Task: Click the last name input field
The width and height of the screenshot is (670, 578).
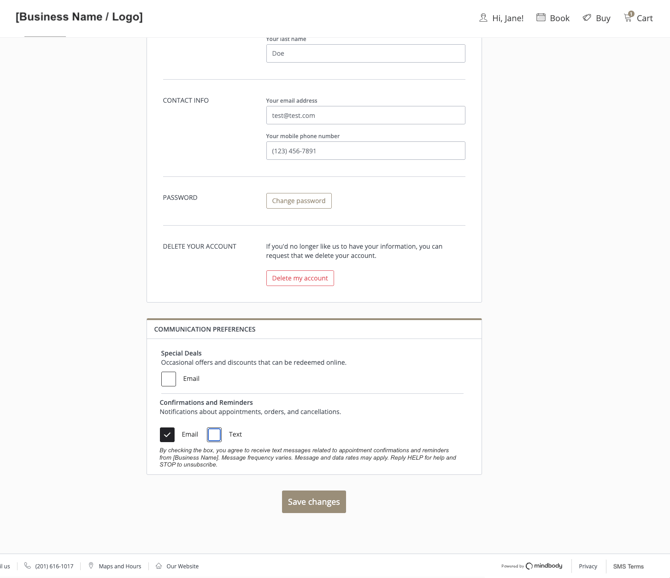Action: 366,53
